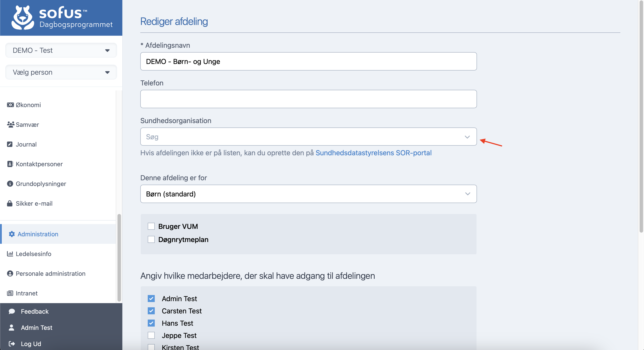Open the DEMO - Test department dropdown
This screenshot has height=350, width=644.
tap(61, 50)
